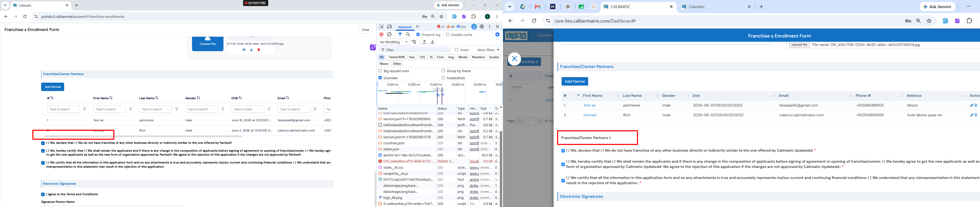Screen dimensions: 980x207
Task: Clear the network log
Action: tap(389, 35)
